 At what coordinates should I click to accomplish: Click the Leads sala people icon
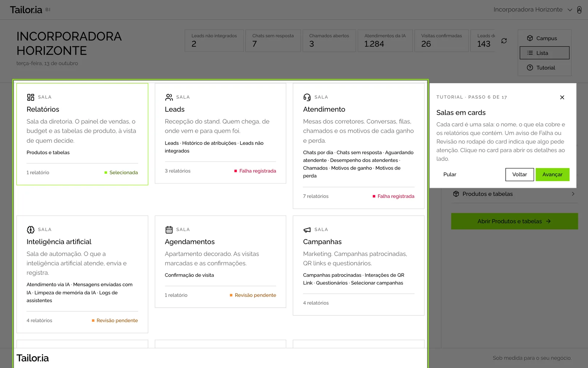coord(169,97)
